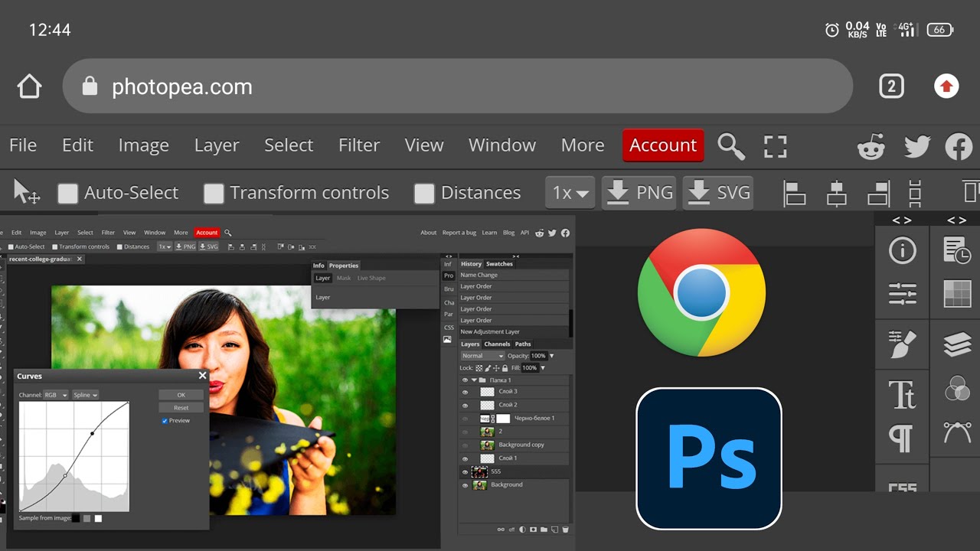Tap the battery indicator showing 66
The height and width of the screenshot is (551, 980).
[x=940, y=30]
